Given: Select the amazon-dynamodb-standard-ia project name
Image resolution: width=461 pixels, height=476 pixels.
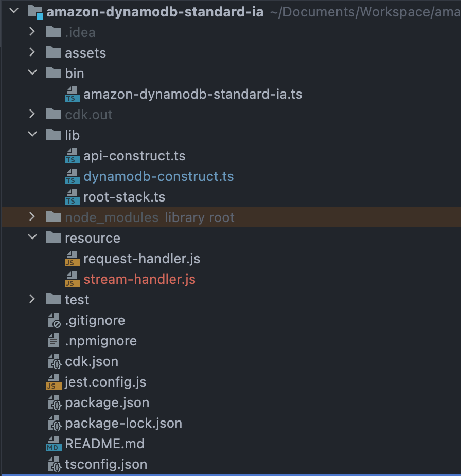Looking at the screenshot, I should pos(155,12).
